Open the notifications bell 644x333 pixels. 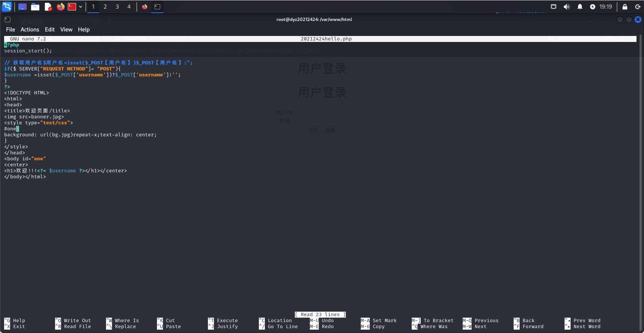tap(580, 7)
